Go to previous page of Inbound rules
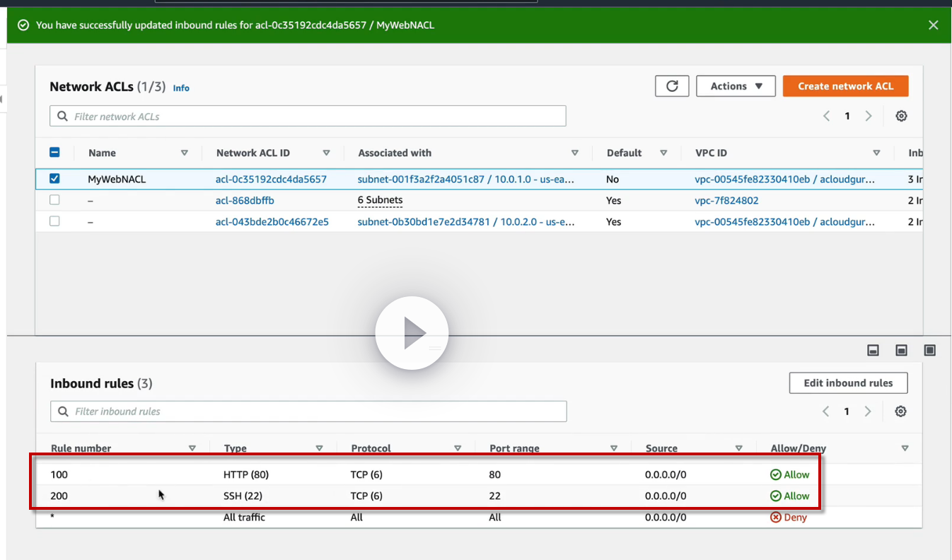This screenshot has width=952, height=560. (x=825, y=412)
